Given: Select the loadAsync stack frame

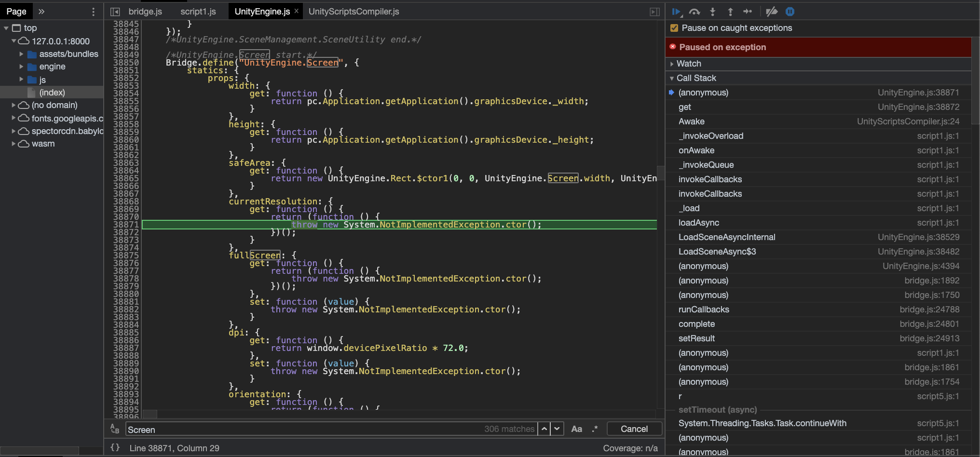Looking at the screenshot, I should pyautogui.click(x=818, y=223).
